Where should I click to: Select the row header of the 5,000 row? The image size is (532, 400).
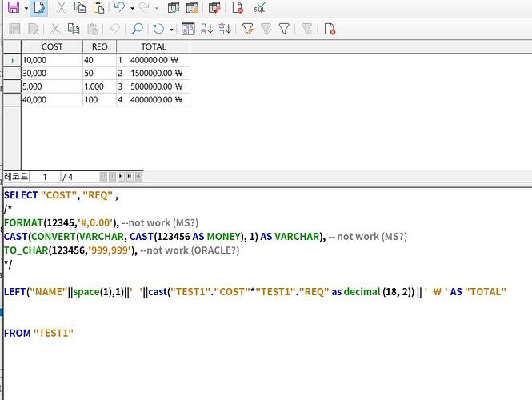click(12, 86)
